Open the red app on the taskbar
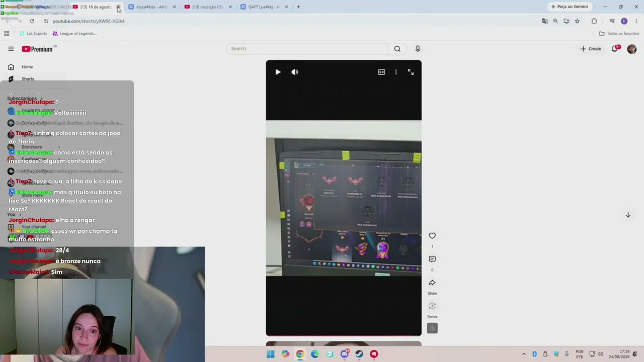The width and height of the screenshot is (644, 362). click(x=374, y=354)
